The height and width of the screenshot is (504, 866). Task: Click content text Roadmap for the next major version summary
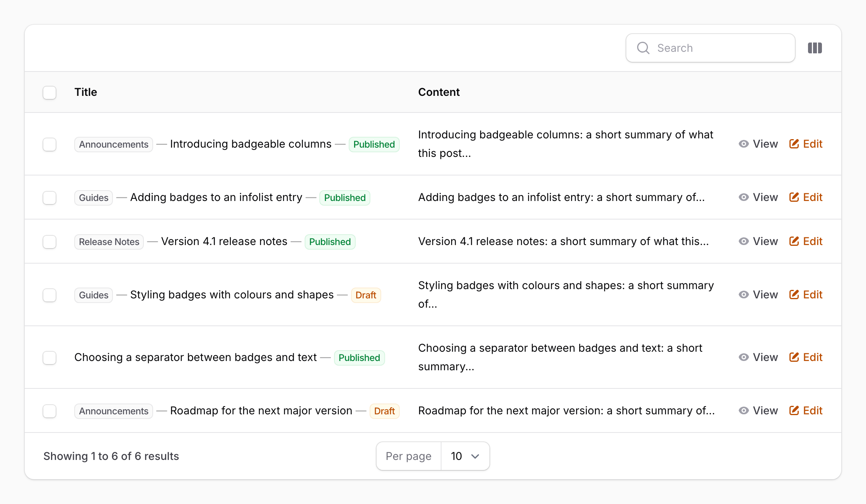(566, 410)
